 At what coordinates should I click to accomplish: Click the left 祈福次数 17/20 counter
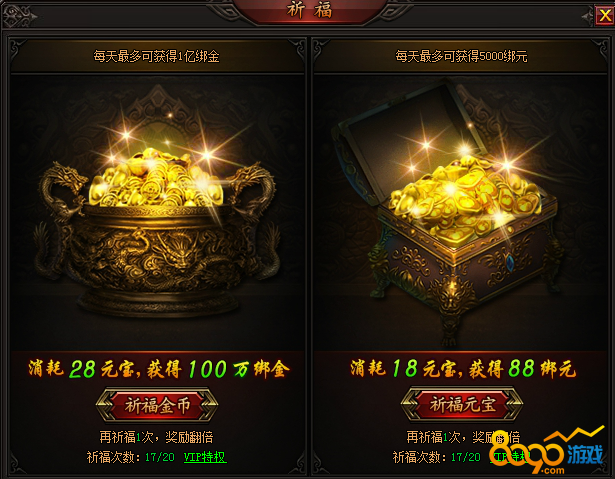[130, 457]
